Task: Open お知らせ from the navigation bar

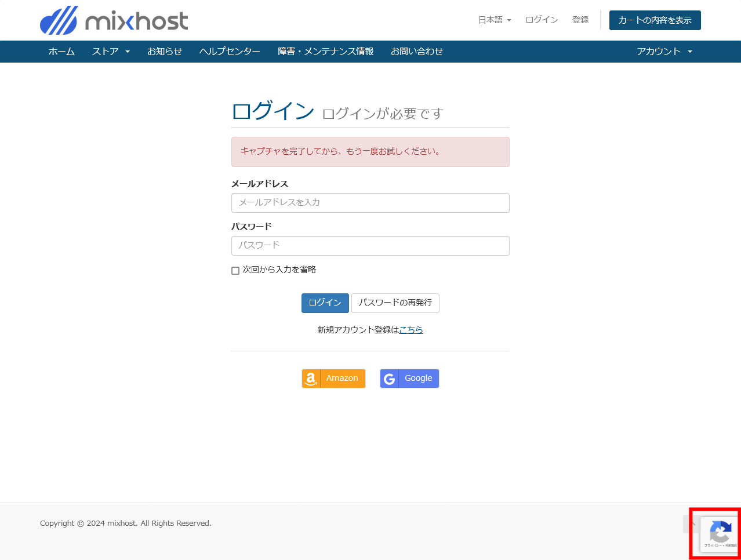Action: click(165, 52)
